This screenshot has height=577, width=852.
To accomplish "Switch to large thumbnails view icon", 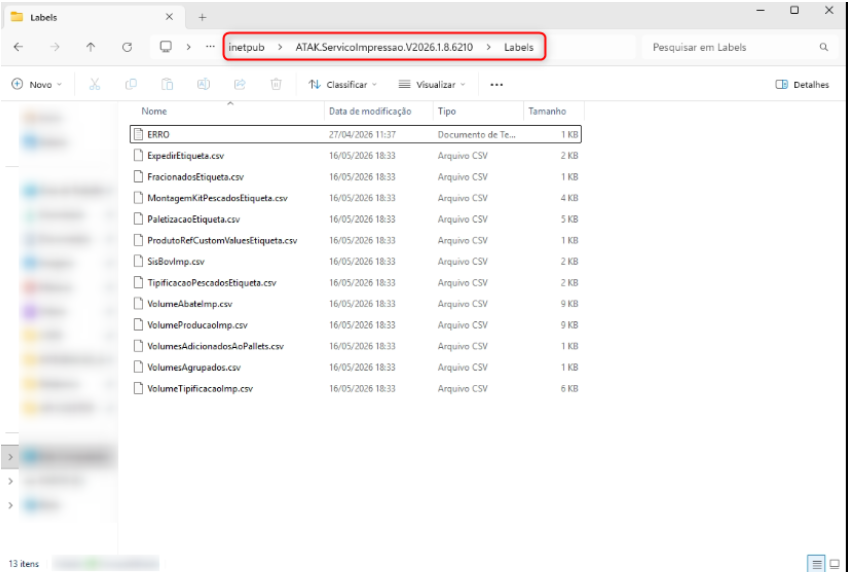I will 835,564.
